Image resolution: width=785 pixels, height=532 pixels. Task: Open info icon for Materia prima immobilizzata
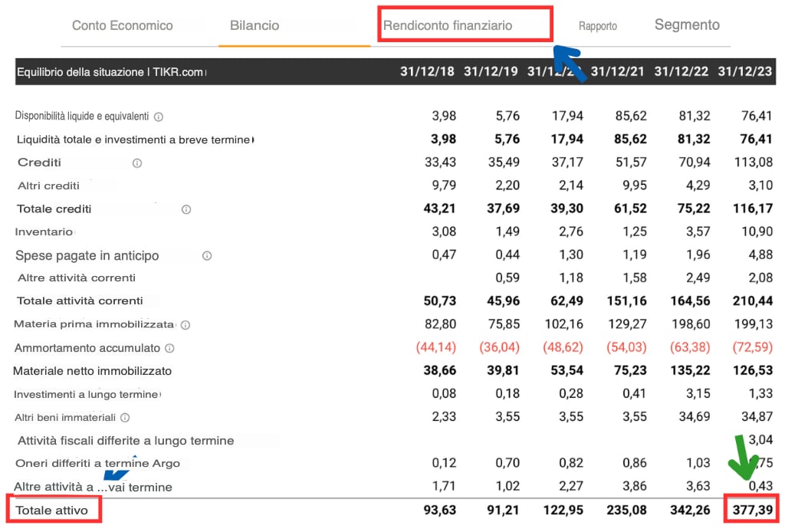(x=186, y=325)
